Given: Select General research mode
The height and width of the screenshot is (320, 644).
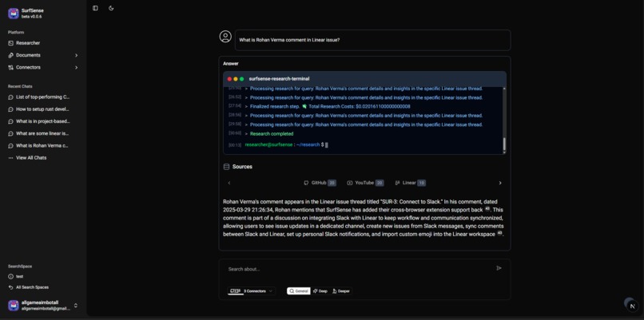Looking at the screenshot, I should (x=299, y=290).
